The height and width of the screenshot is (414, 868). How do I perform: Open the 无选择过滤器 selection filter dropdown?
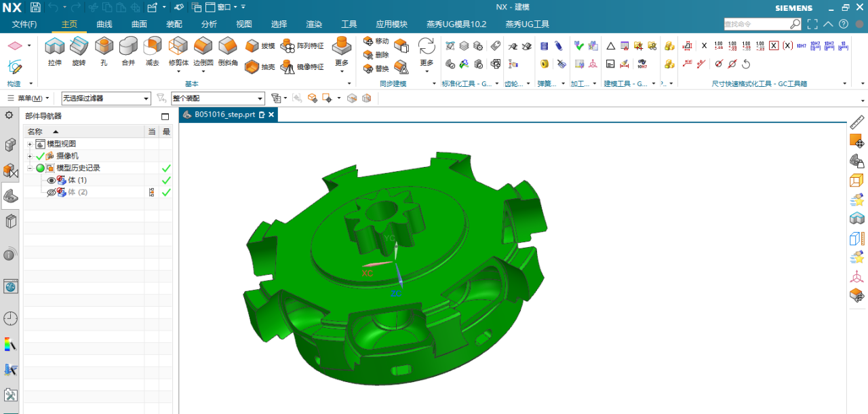coord(106,98)
